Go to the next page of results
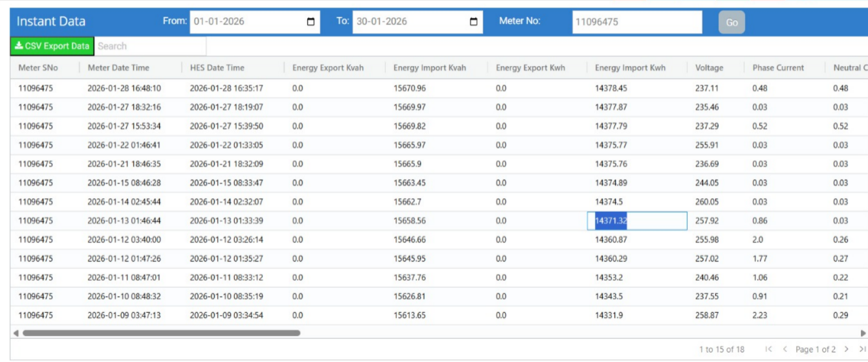Screen dimensions: 868x362 click(x=847, y=349)
